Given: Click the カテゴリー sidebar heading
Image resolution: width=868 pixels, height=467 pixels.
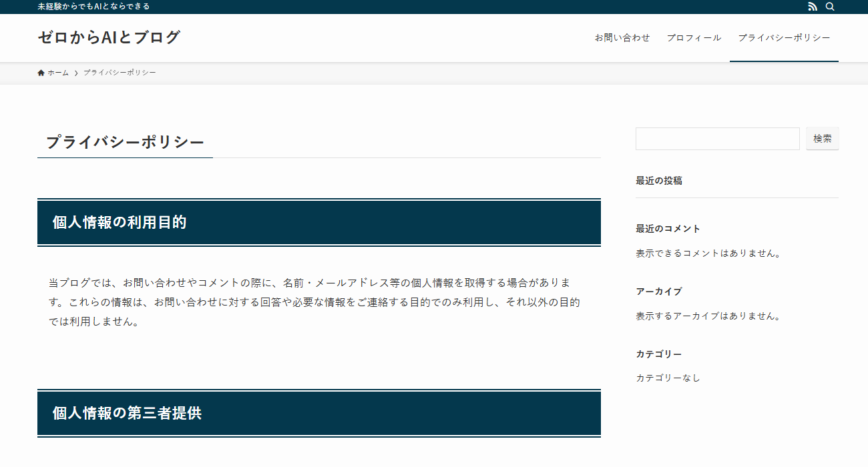Looking at the screenshot, I should click(659, 354).
